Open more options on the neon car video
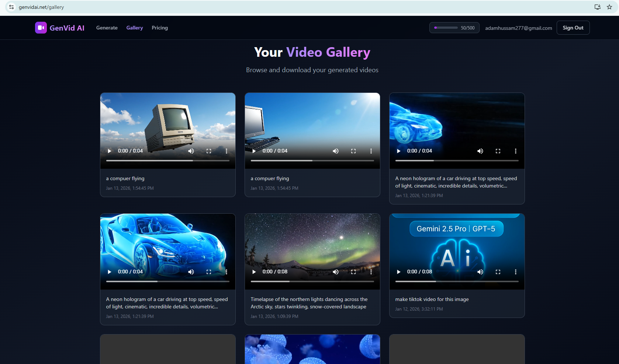 pos(515,151)
